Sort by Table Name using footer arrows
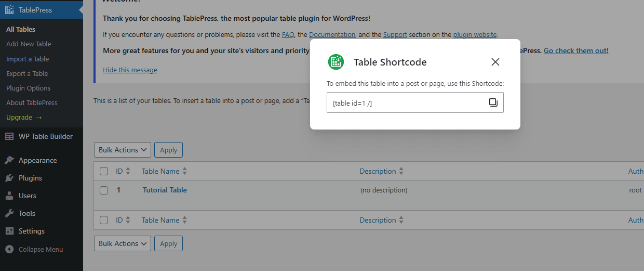The width and height of the screenshot is (644, 271). (x=185, y=220)
